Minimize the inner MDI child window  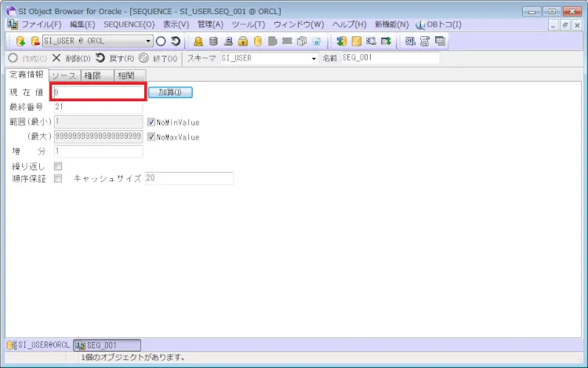pos(554,26)
